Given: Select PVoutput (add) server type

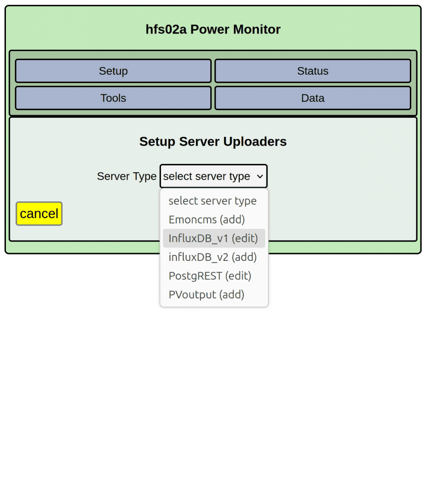Looking at the screenshot, I should pos(206,294).
